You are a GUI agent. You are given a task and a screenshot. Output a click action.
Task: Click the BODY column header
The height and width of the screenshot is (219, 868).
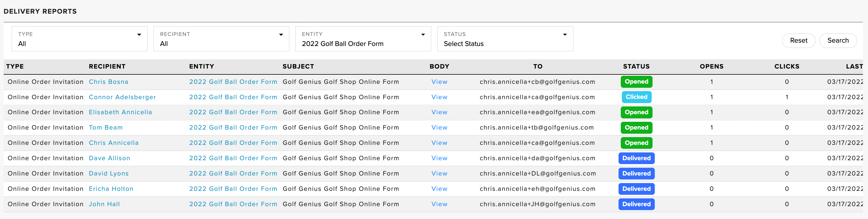439,66
